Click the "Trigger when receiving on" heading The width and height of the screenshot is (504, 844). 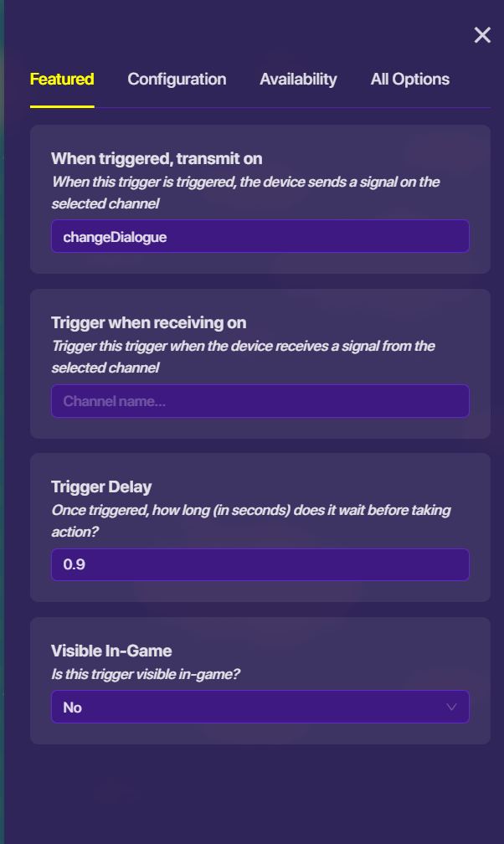[x=148, y=322]
